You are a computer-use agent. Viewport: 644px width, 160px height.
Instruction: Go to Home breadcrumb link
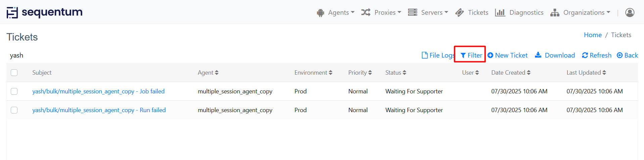tap(593, 35)
